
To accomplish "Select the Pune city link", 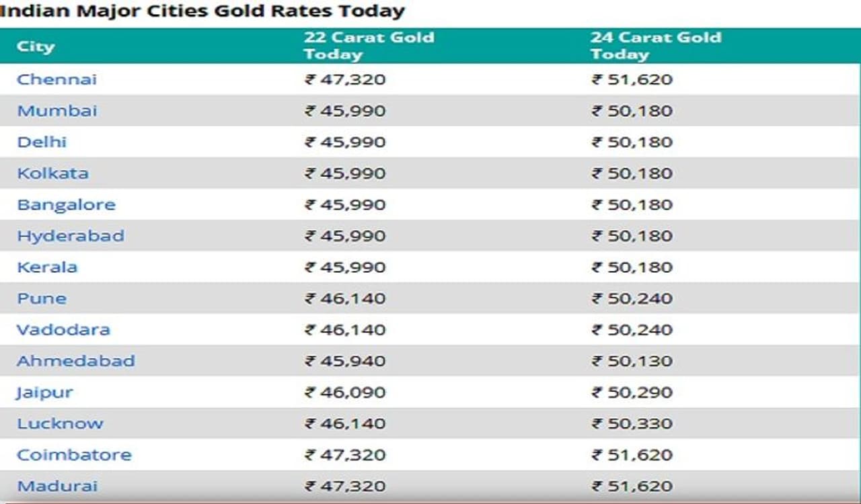I will pyautogui.click(x=42, y=298).
